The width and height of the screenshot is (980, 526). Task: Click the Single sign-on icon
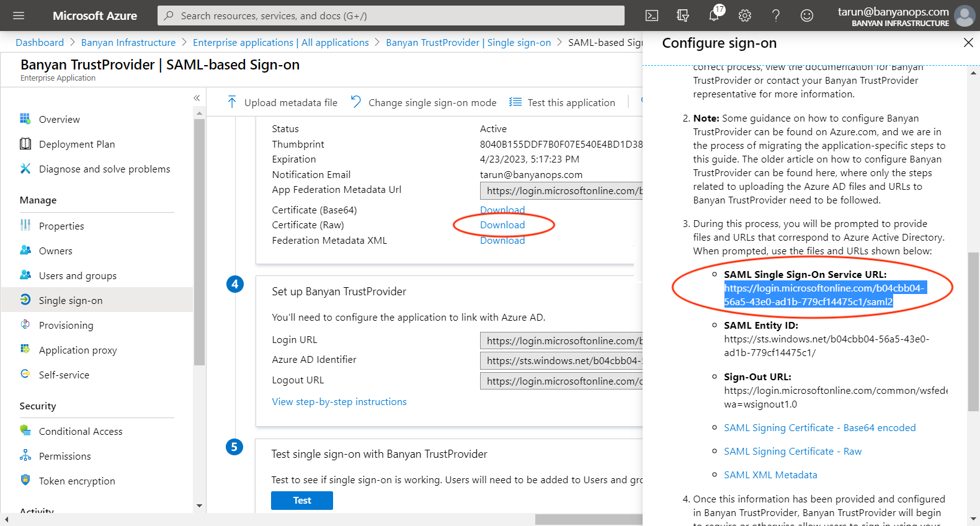coord(25,300)
